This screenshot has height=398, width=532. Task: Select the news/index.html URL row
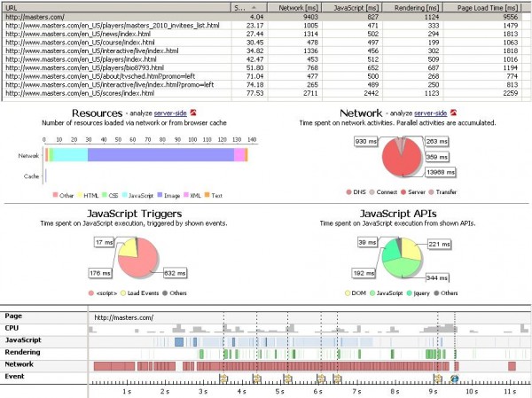coord(262,34)
